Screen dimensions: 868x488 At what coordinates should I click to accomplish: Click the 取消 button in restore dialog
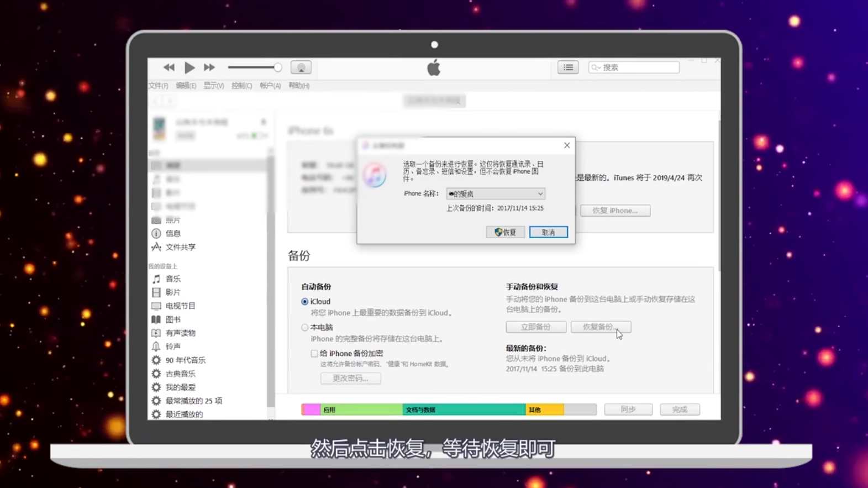(x=549, y=233)
